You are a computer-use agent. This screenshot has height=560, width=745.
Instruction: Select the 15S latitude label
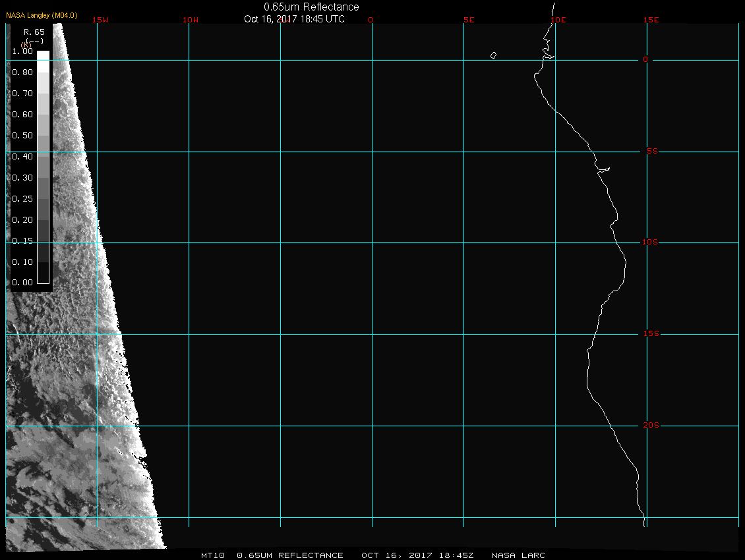click(x=650, y=334)
